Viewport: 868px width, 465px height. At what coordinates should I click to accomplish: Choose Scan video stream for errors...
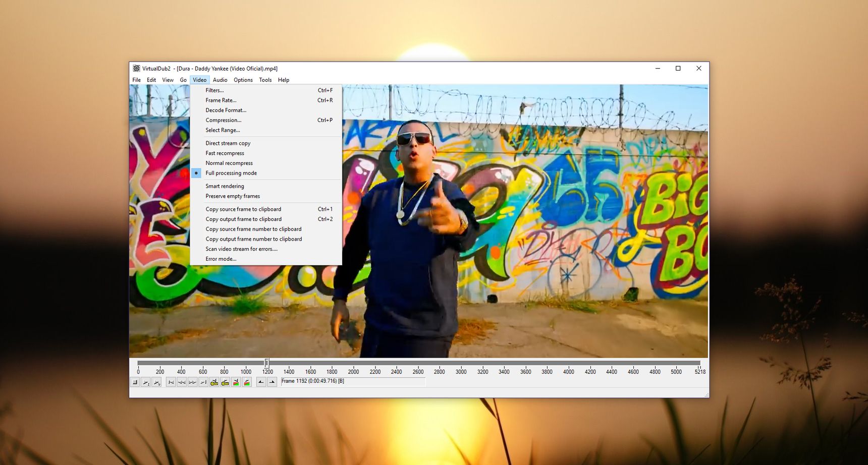(x=266, y=249)
